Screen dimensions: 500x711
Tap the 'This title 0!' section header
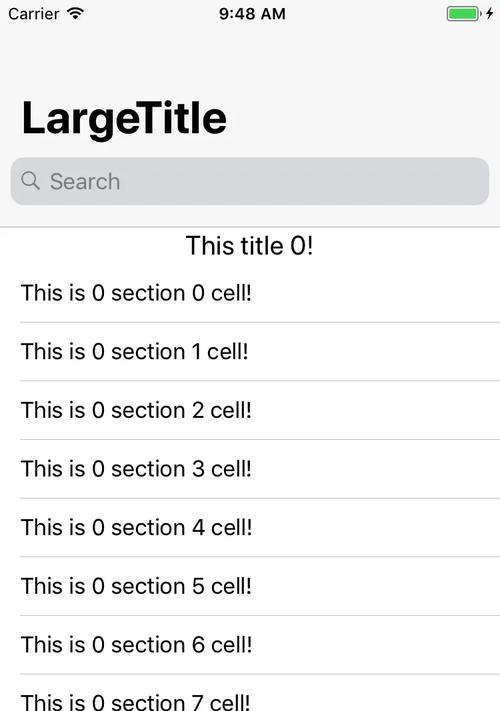coord(250,246)
